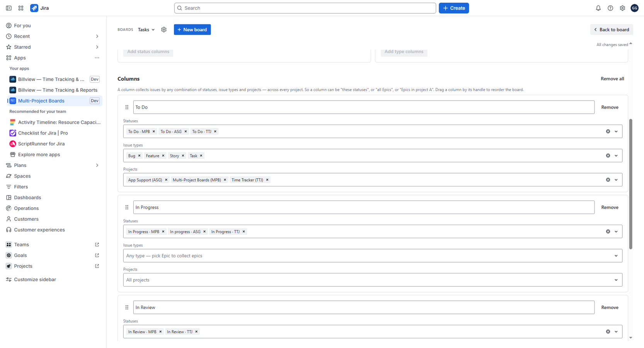Remove the Task issue type tag
The width and height of the screenshot is (644, 348).
(x=201, y=156)
